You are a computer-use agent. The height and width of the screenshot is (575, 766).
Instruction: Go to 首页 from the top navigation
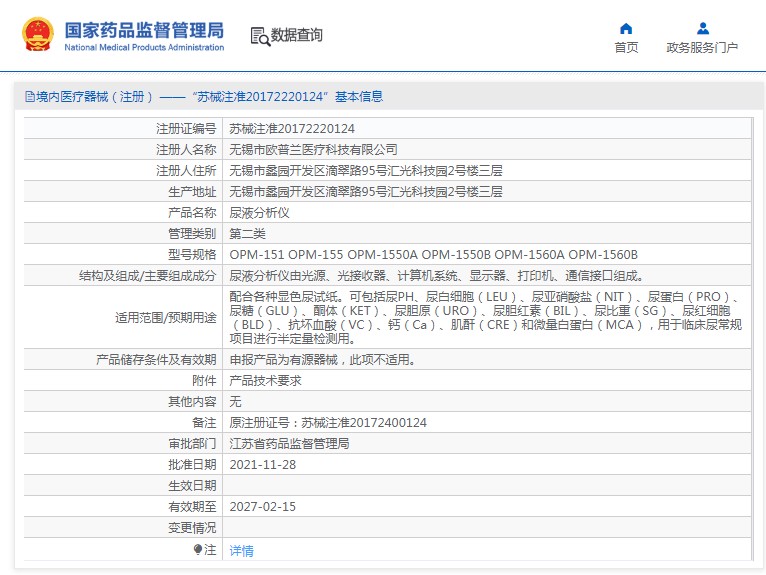[626, 48]
